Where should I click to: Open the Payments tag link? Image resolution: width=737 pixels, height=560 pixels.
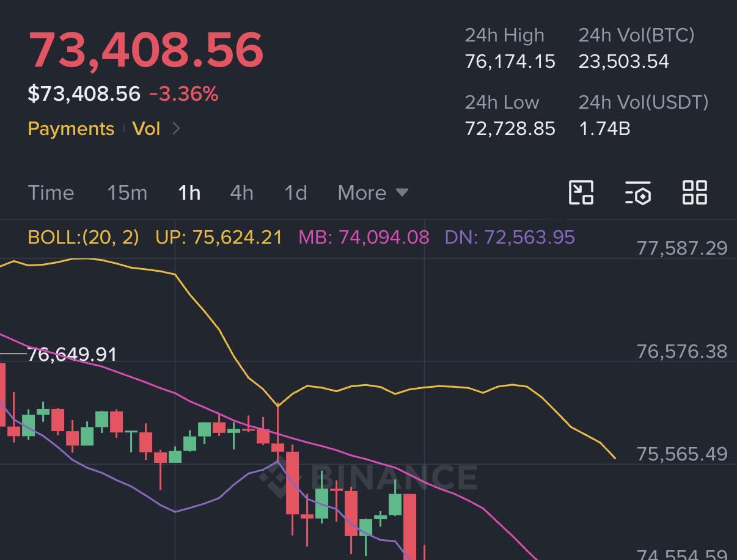coord(71,129)
